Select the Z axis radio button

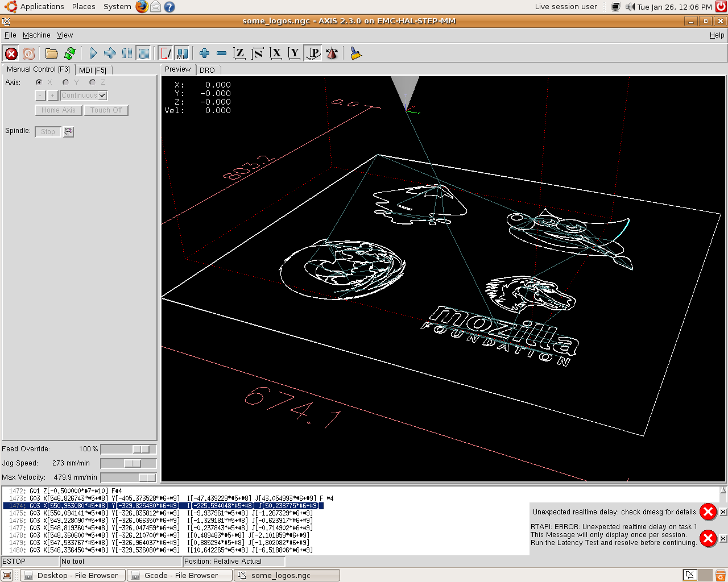click(92, 82)
